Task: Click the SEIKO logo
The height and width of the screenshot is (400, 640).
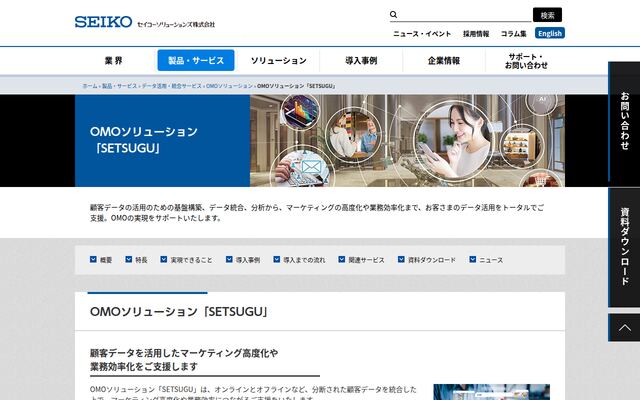Action: [103, 22]
